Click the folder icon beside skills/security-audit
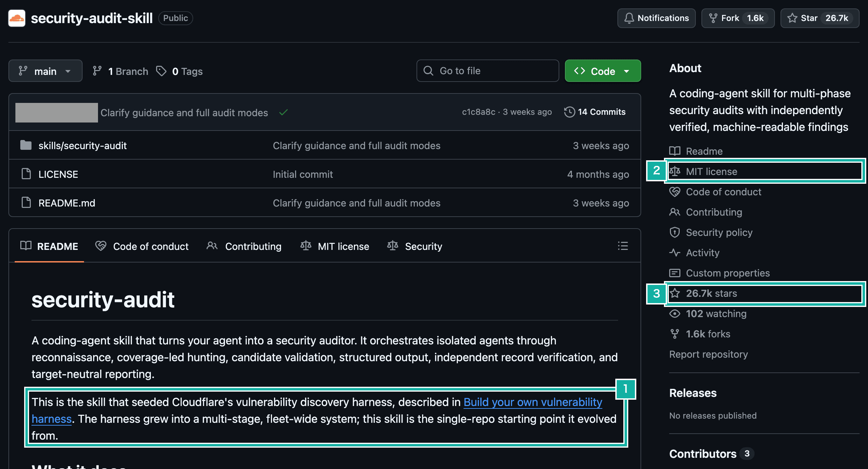Screen dimensions: 868x469 coord(26,145)
